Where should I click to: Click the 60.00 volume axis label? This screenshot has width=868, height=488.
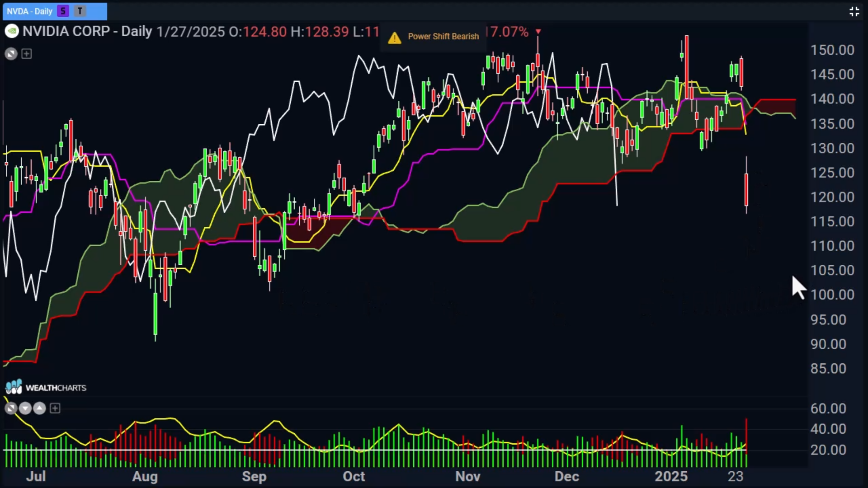tap(828, 408)
